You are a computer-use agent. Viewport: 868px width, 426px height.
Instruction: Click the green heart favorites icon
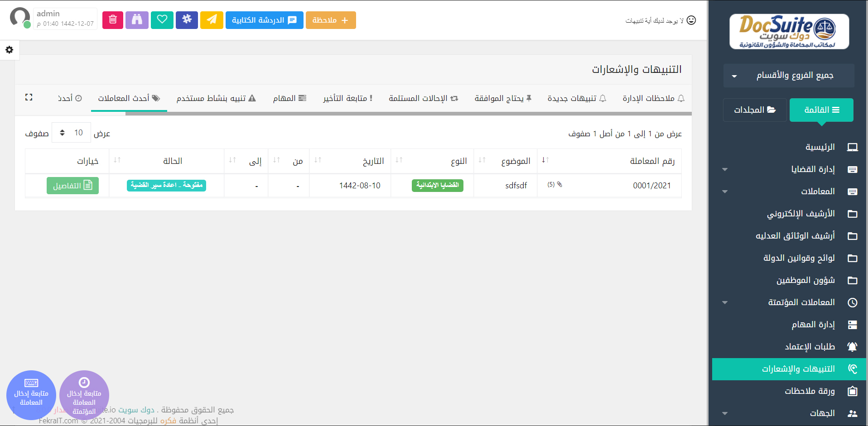point(162,20)
